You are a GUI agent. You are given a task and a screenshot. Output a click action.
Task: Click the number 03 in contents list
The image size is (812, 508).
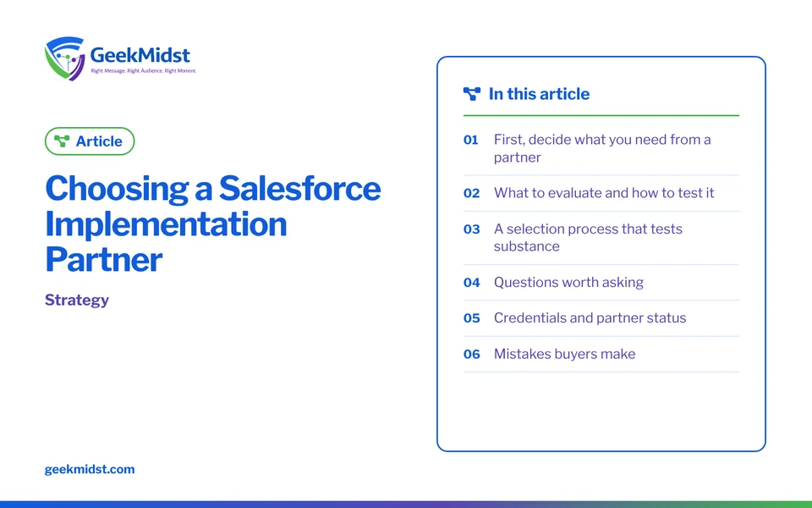pos(471,229)
